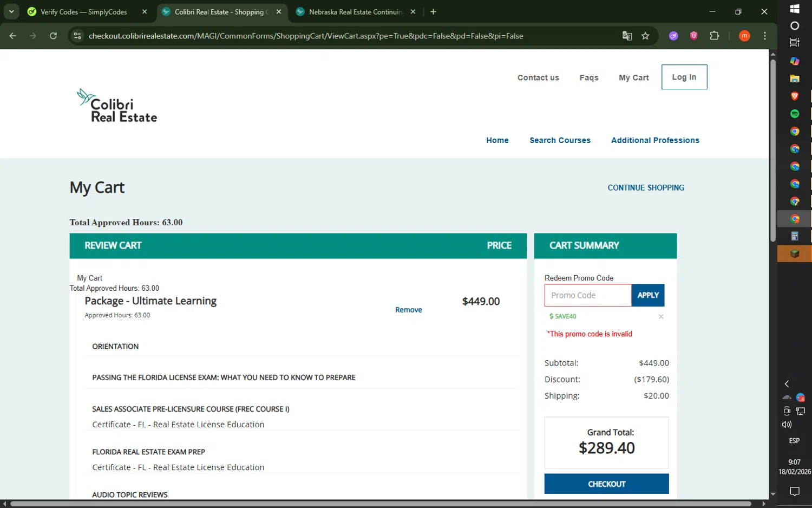Click the CONTINUE SHOPPING link
The height and width of the screenshot is (508, 812).
pyautogui.click(x=646, y=187)
